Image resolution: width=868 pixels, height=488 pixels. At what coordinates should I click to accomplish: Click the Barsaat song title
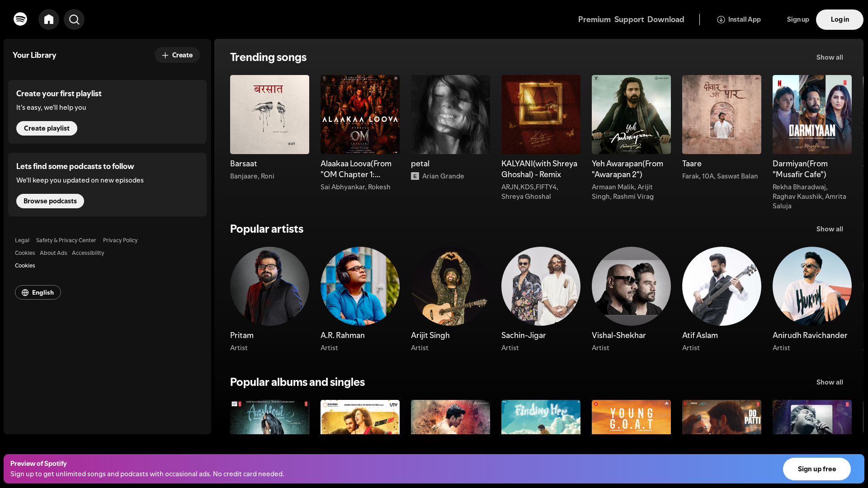(x=243, y=164)
